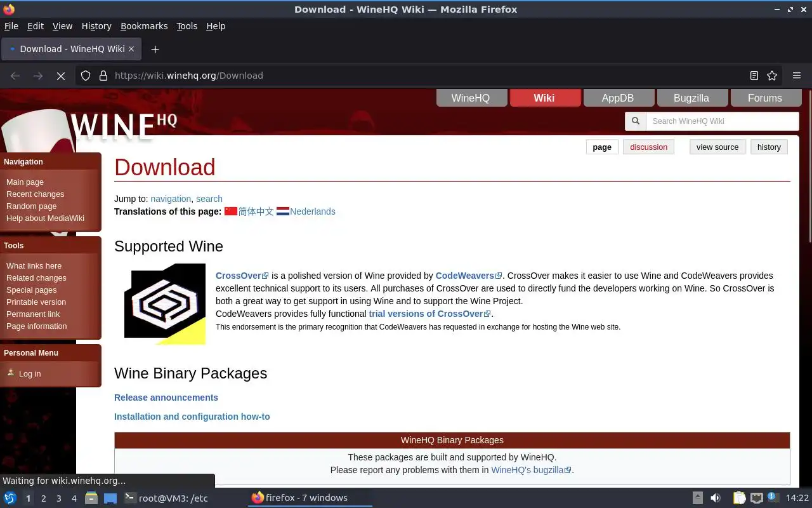
Task: Open the 简体中文 translation link
Action: (256, 211)
